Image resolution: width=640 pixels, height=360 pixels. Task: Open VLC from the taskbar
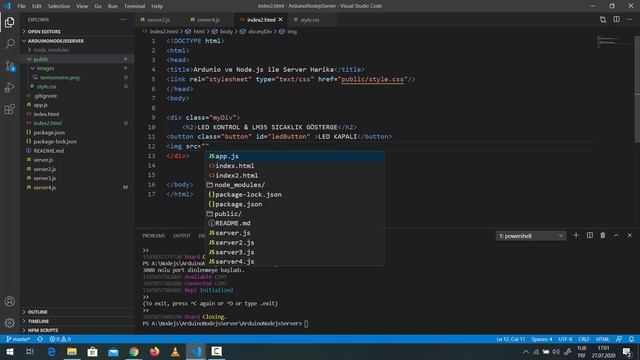point(175,351)
